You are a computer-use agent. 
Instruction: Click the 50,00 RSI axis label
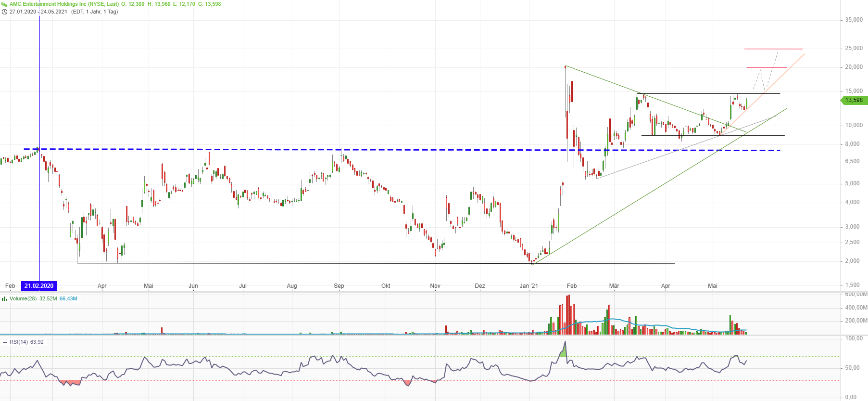click(x=851, y=368)
